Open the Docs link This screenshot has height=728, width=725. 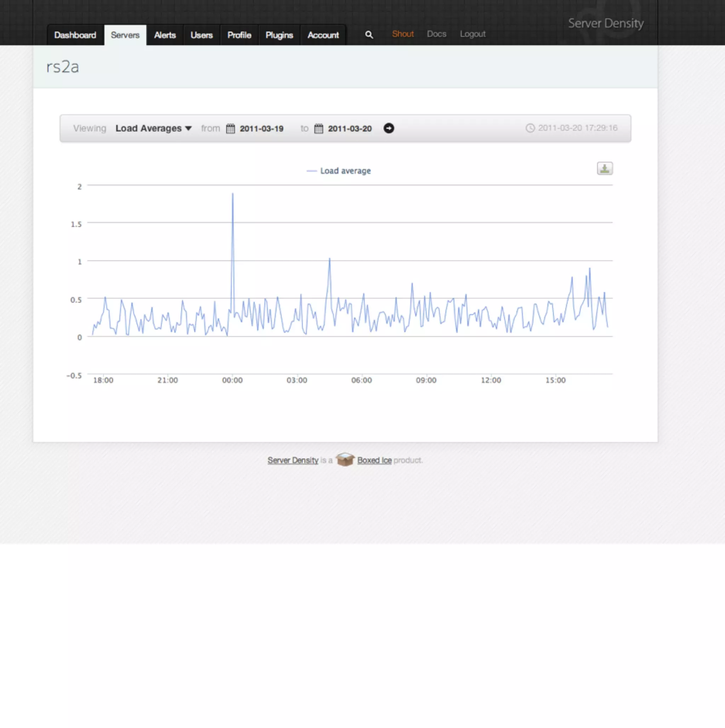coord(436,34)
